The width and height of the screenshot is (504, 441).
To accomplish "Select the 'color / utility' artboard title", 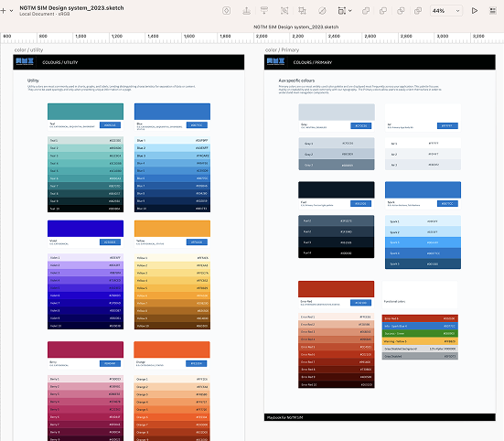I will [x=28, y=49].
